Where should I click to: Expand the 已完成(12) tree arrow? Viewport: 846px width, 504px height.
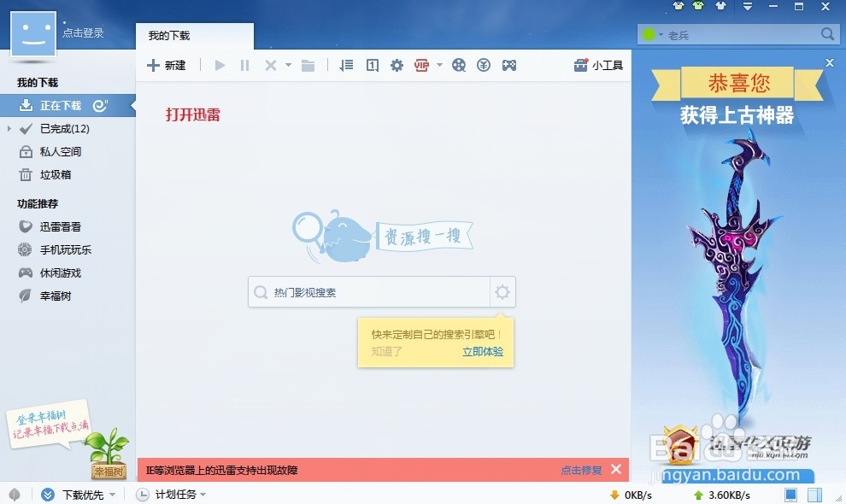[9, 128]
